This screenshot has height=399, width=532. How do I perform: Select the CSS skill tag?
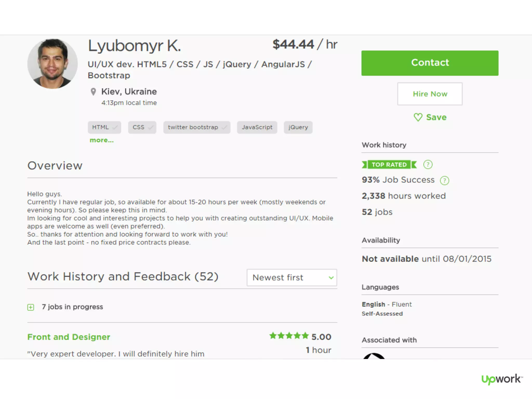tap(142, 127)
